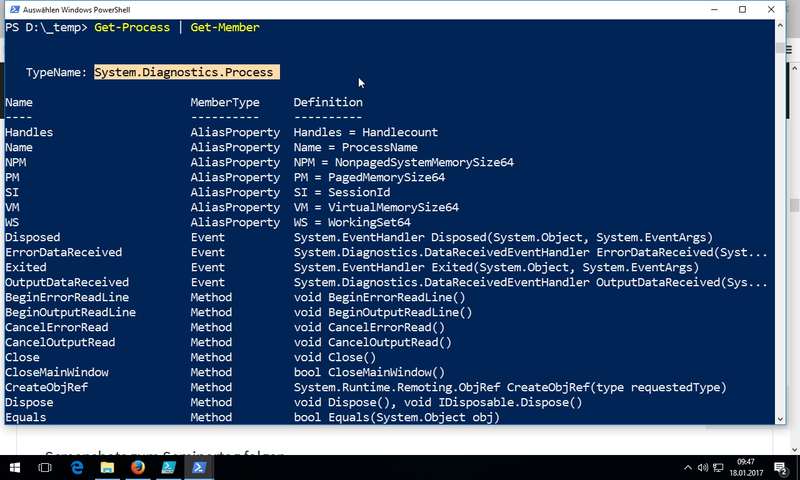This screenshot has width=800, height=480.
Task: Click the volume icon in system tray
Action: 703,467
